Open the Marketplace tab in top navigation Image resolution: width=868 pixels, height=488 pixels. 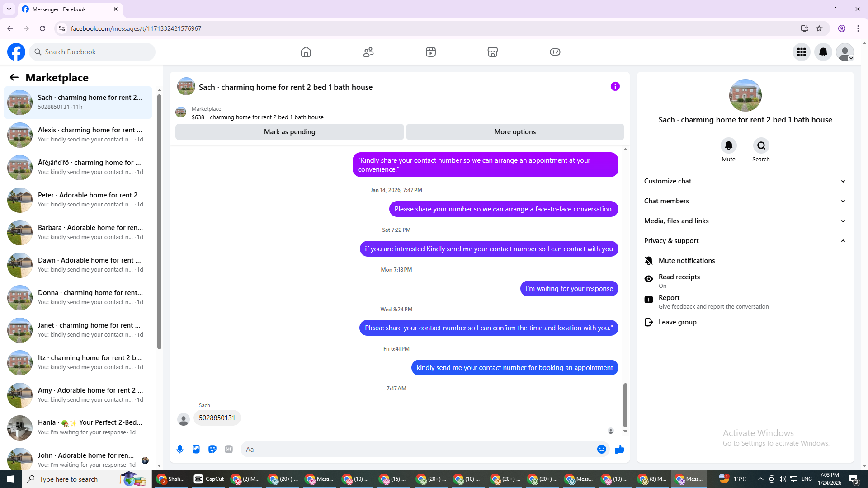coord(492,52)
